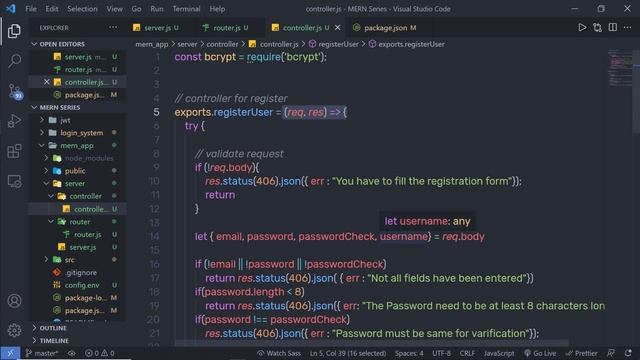Open the Run and Debug view
Image resolution: width=640 pixels, height=360 pixels.
[14, 121]
